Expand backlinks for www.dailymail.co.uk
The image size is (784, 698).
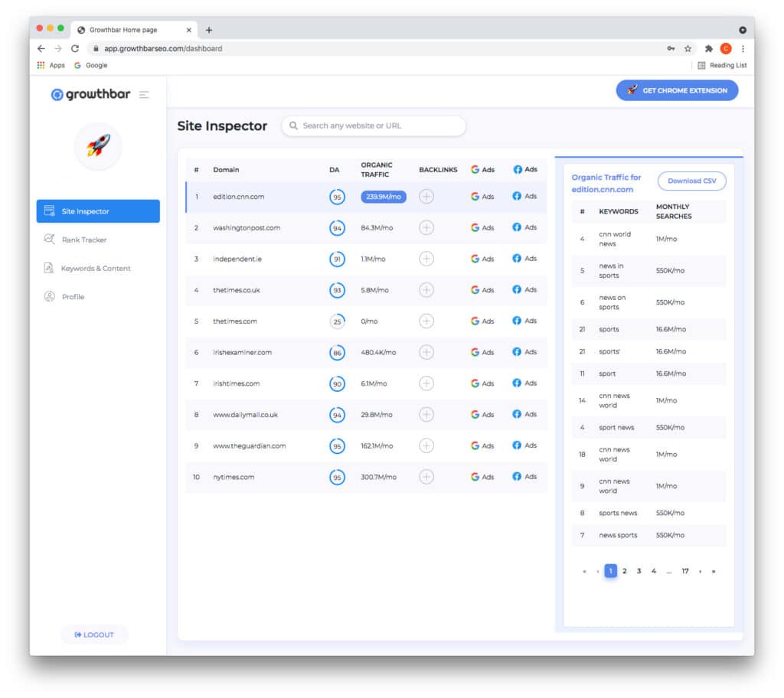click(426, 415)
